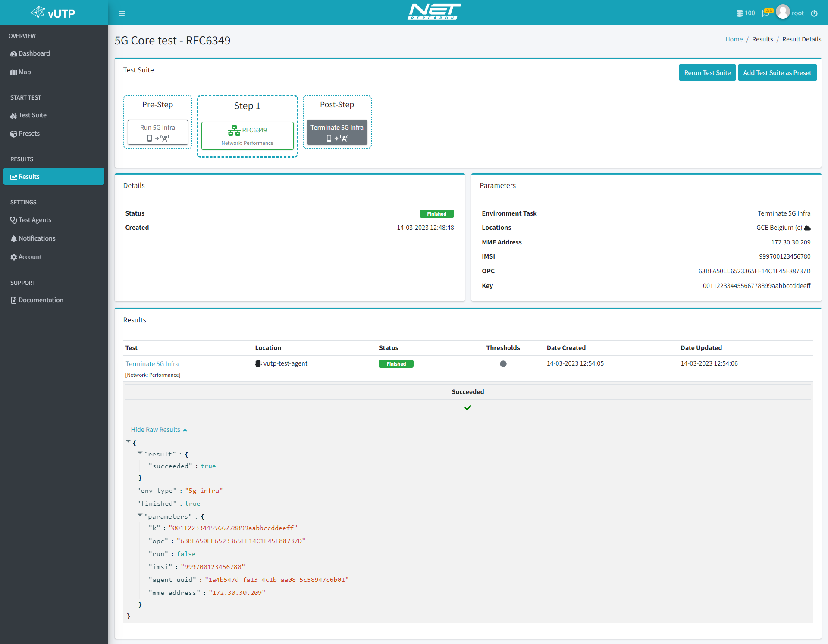The image size is (828, 644).
Task: Click the Add Test Suite as Preset button
Action: [x=777, y=72]
